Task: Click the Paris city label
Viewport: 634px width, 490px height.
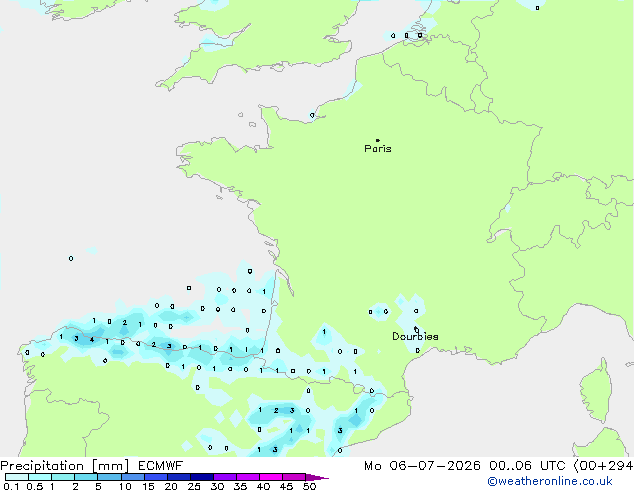Action: 378,149
